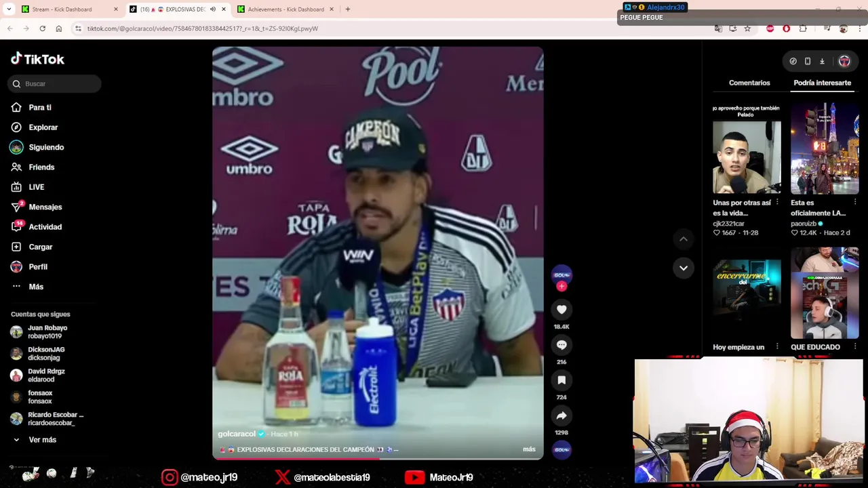
Task: Open the TikTok coins icon in top pill
Action: 793,61
